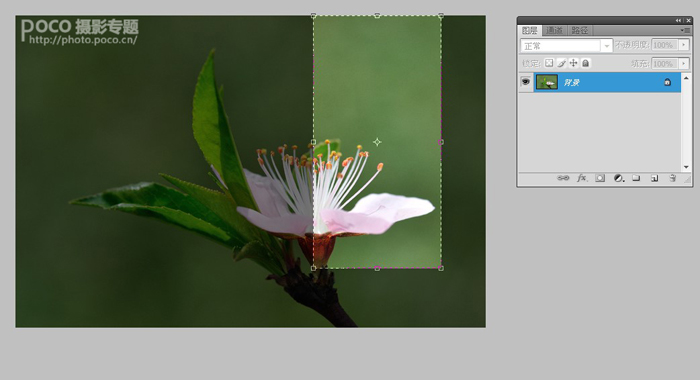Click the 填充 fill value field
The image size is (700, 380).
coord(664,64)
